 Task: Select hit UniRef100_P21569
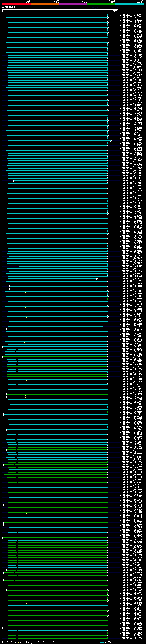[x=131, y=211]
